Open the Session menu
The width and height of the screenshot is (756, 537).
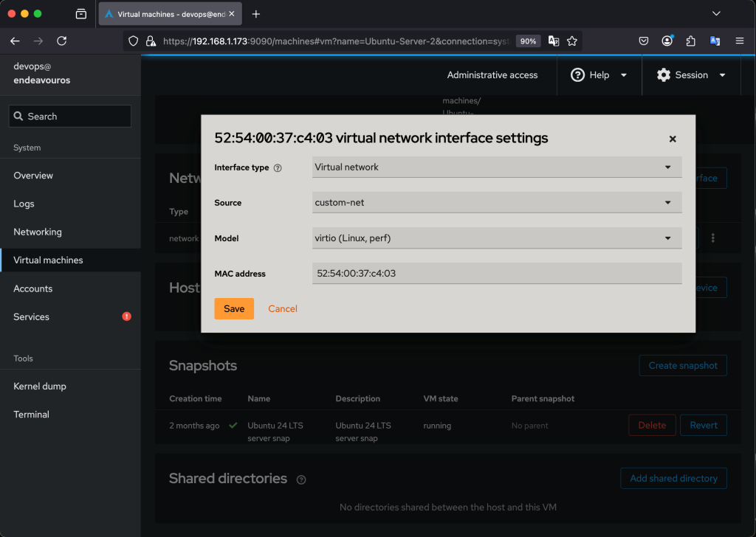click(691, 75)
